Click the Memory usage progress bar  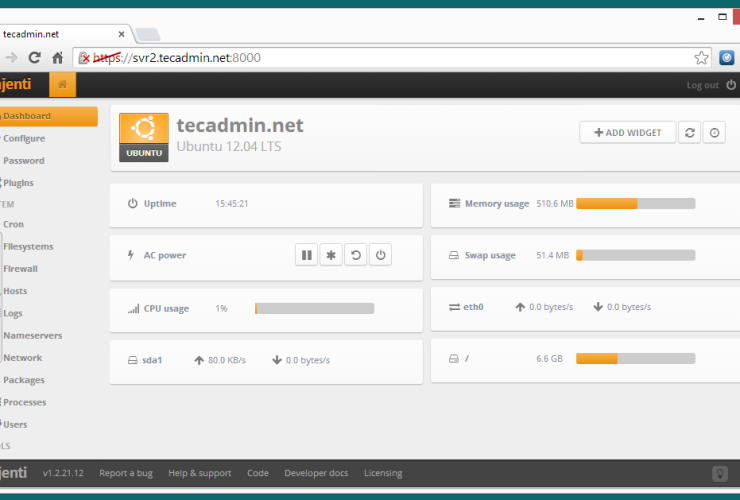pyautogui.click(x=635, y=204)
